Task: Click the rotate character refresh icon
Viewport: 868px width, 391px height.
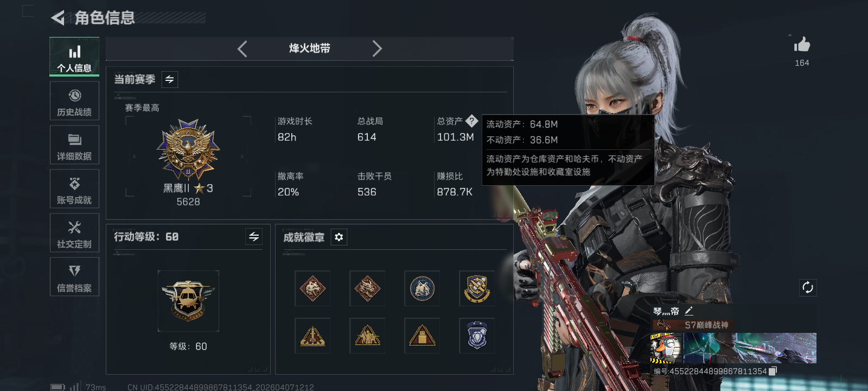Action: (x=808, y=287)
